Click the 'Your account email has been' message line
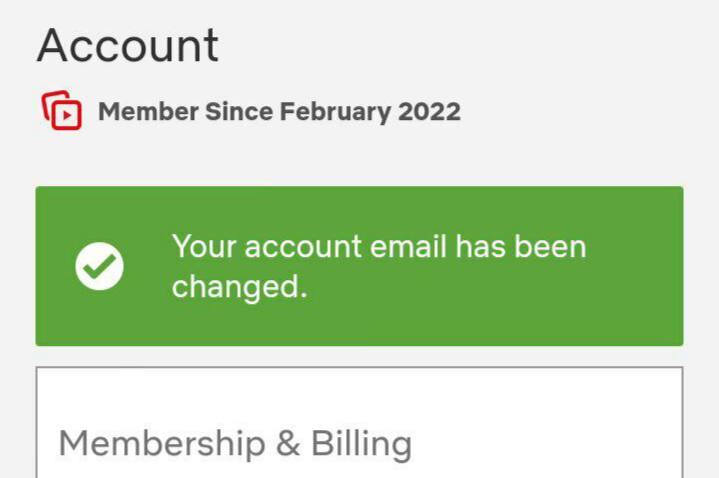The image size is (719, 478). [x=379, y=247]
